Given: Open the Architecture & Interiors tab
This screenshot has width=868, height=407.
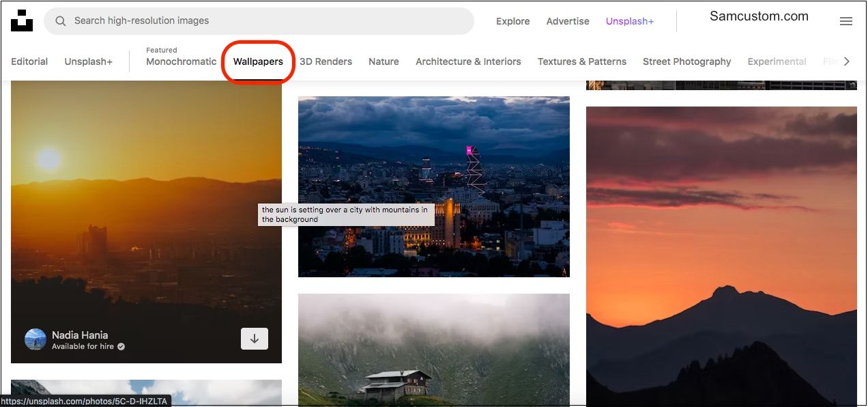Looking at the screenshot, I should [468, 61].
